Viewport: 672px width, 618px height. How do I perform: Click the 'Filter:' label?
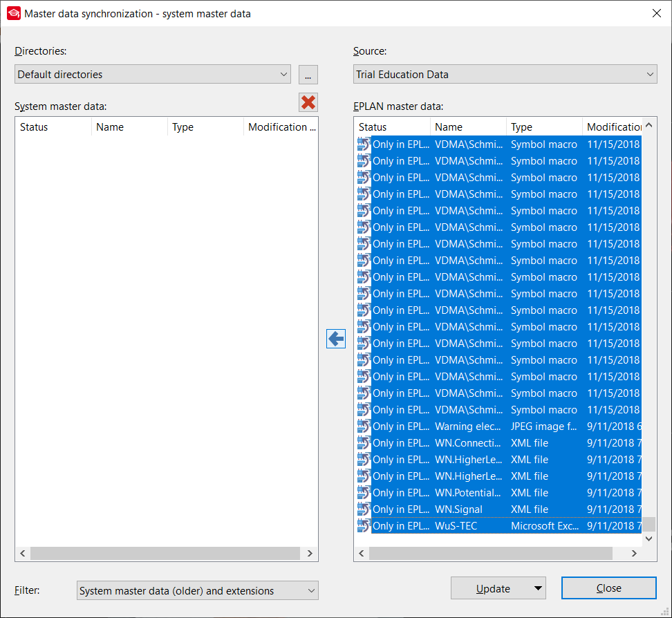tap(27, 590)
